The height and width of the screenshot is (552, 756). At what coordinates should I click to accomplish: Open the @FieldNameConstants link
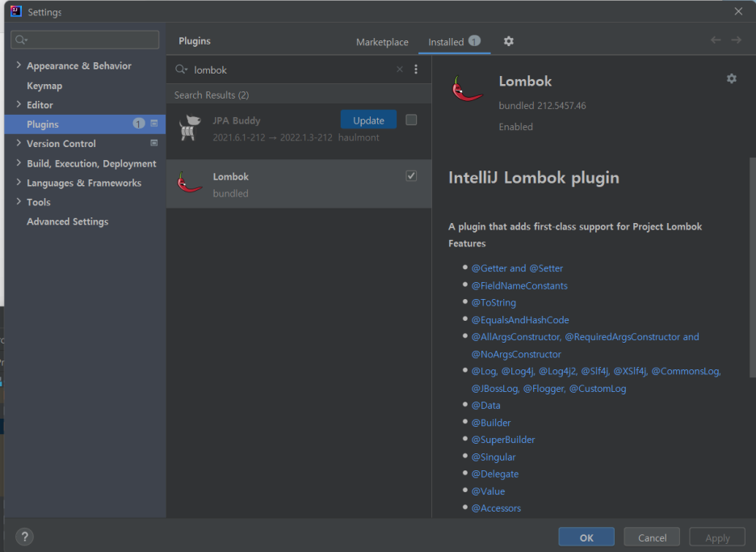[519, 285]
